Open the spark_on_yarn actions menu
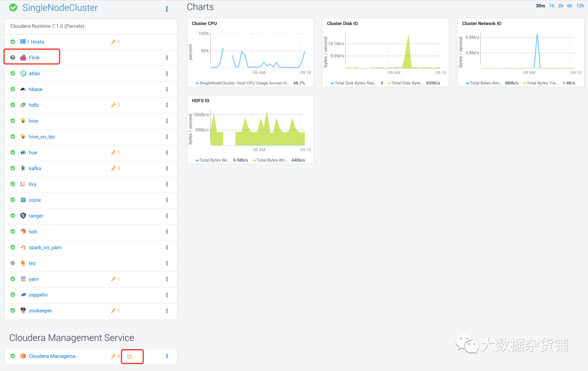The image size is (588, 371). tap(167, 248)
